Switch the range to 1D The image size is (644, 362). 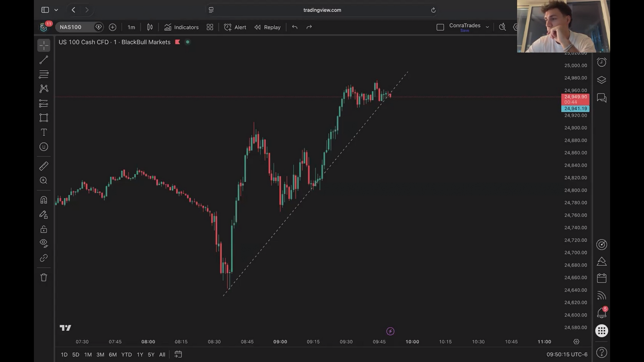(x=64, y=354)
